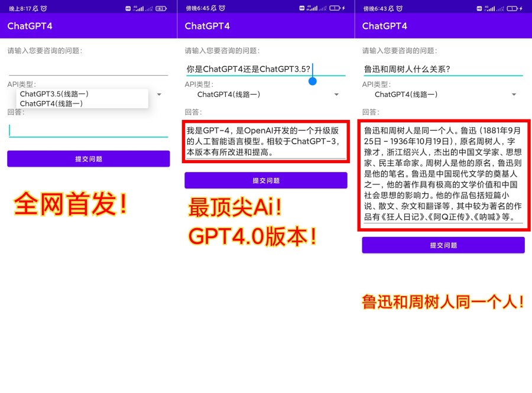Choose ChatGPT4(线路一) in the open dropdown list
Screen dimensions: 532x393
(51, 103)
